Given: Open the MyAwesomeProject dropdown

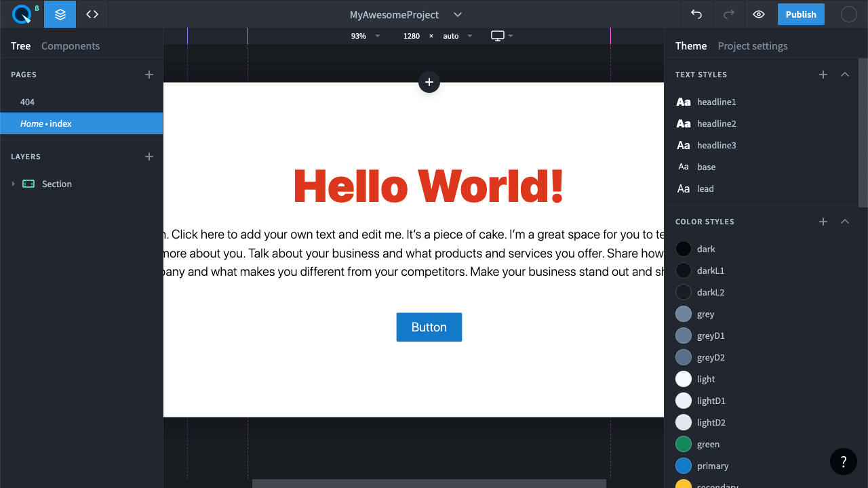Looking at the screenshot, I should (x=457, y=14).
